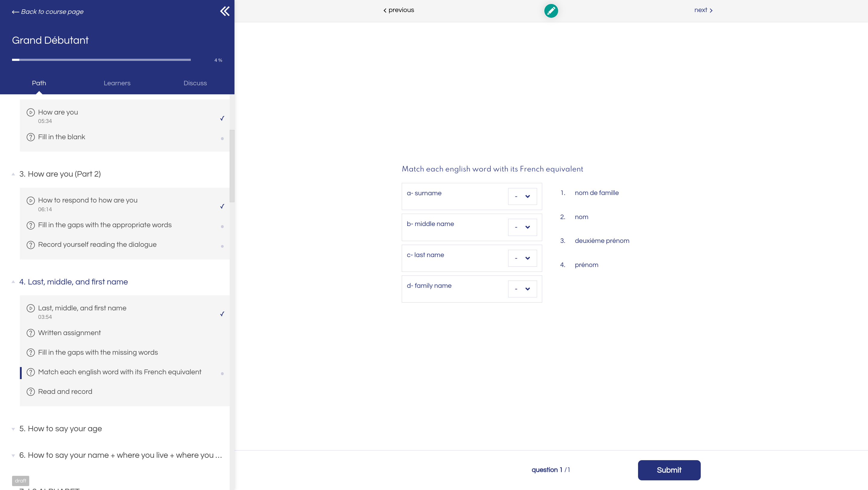Click completion checkmark for How are you lesson
This screenshot has height=490, width=868.
tap(222, 118)
